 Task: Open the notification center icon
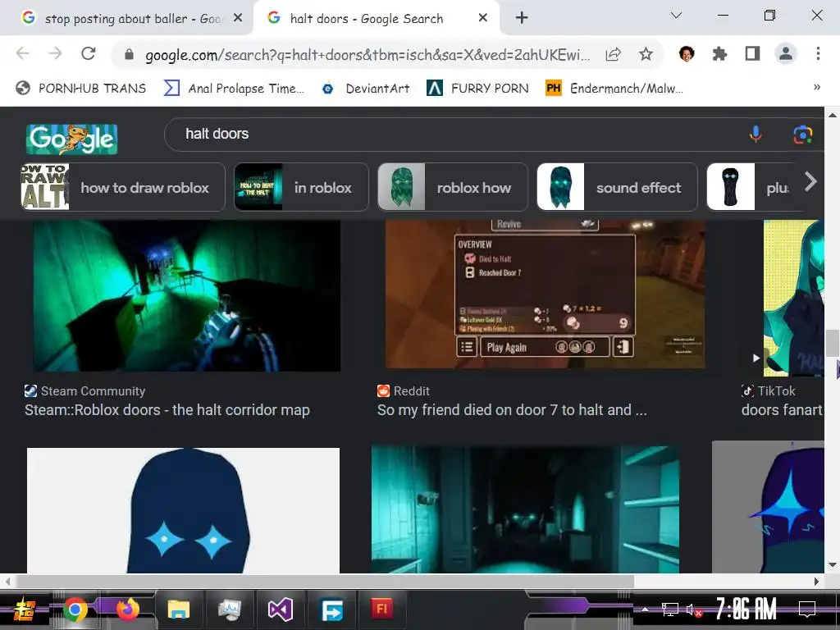807,609
